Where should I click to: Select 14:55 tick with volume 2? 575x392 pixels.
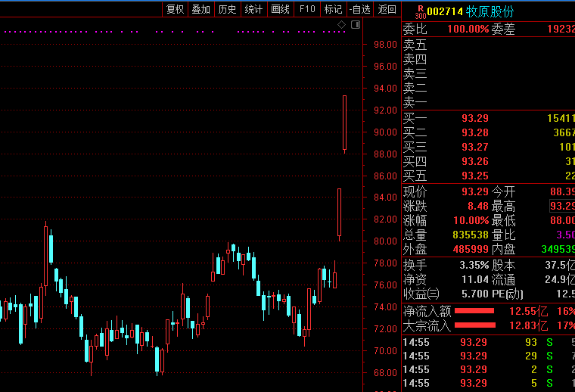click(x=489, y=369)
